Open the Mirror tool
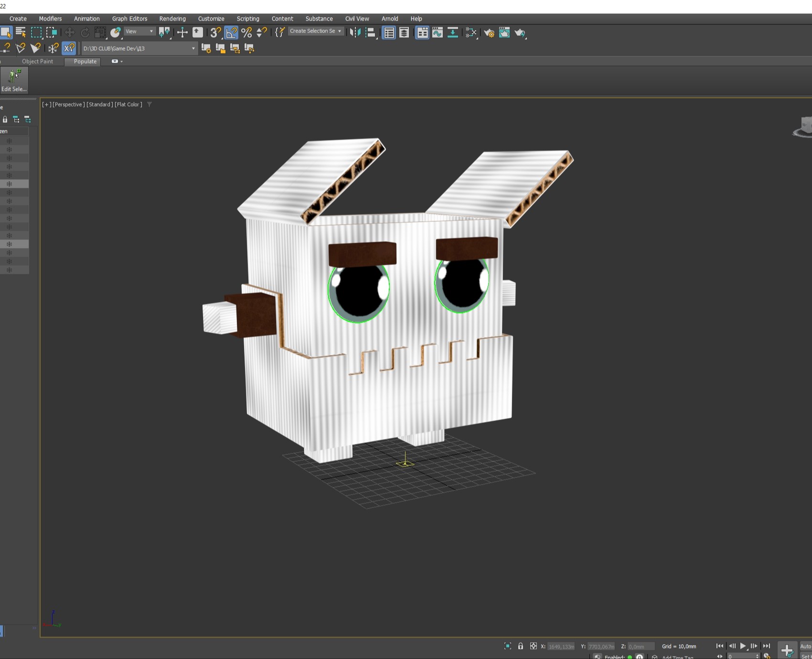This screenshot has width=812, height=659. [x=355, y=32]
